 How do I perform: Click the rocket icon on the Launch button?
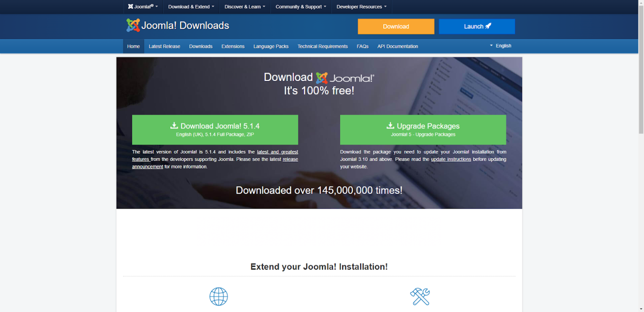[x=488, y=26]
